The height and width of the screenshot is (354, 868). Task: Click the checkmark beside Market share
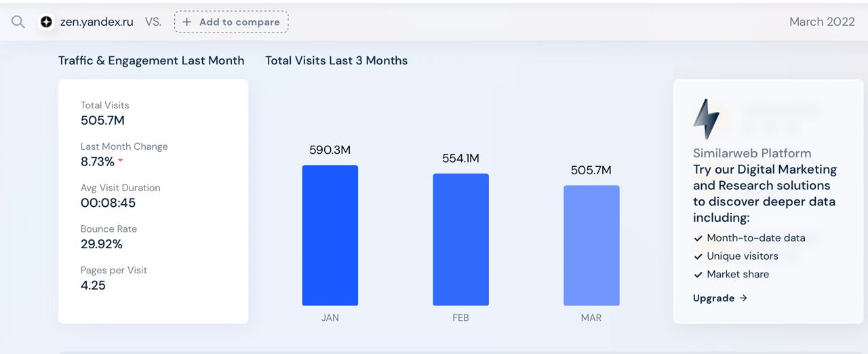698,275
